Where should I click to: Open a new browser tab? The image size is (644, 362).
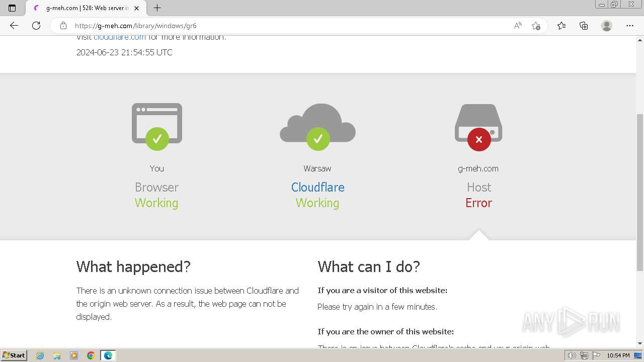157,8
